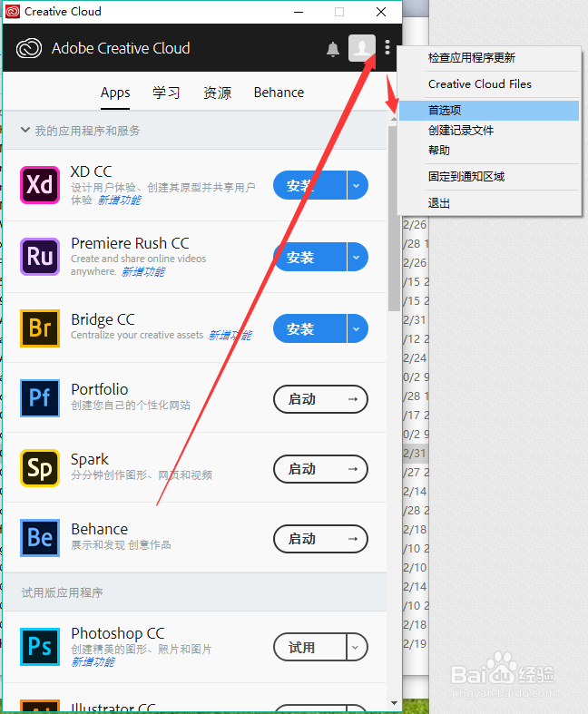
Task: Click the scrollbar up arrow
Action: 394,118
